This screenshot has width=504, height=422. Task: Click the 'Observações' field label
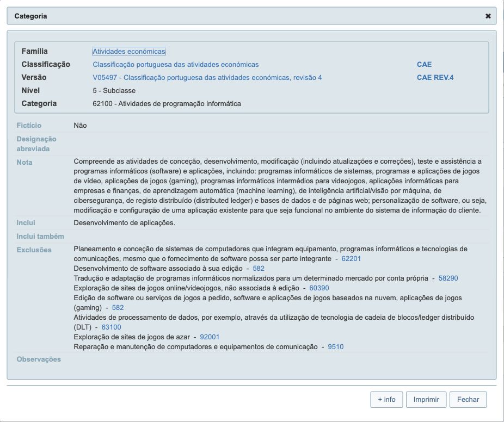39,359
